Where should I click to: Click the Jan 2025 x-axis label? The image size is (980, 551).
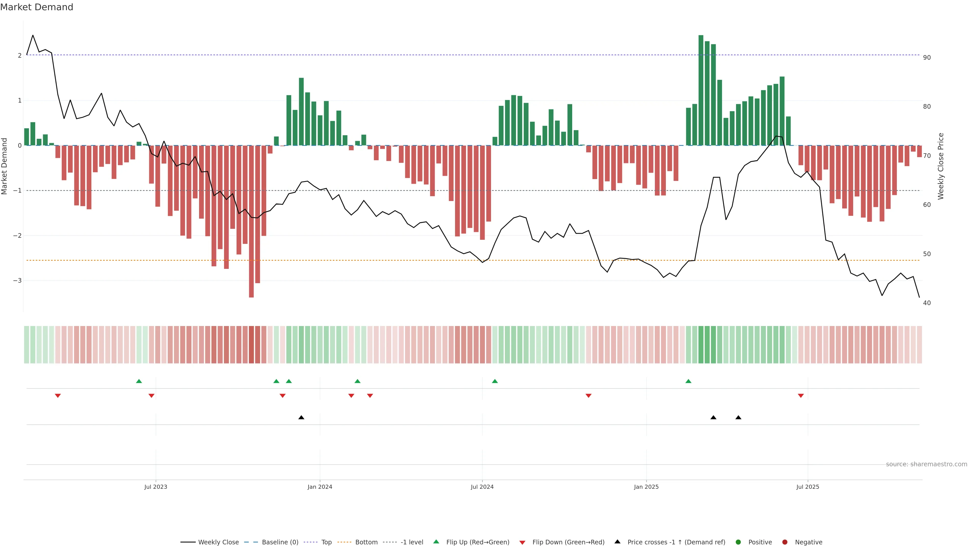click(646, 487)
